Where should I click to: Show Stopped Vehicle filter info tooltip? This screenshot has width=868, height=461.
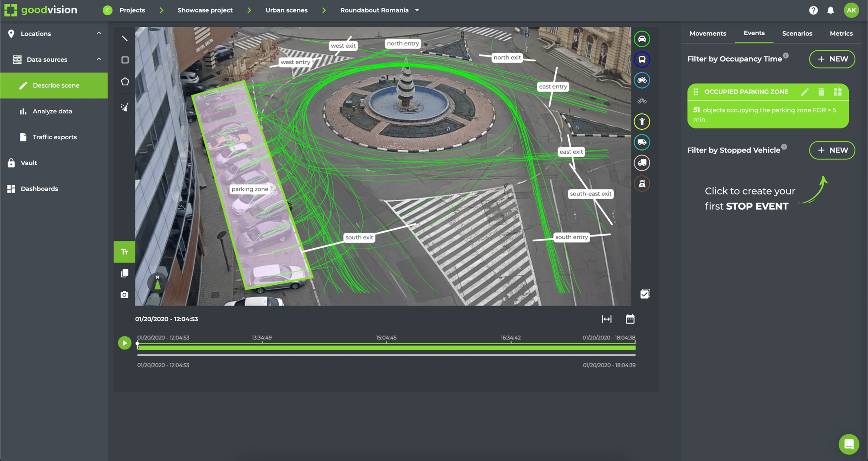[784, 147]
